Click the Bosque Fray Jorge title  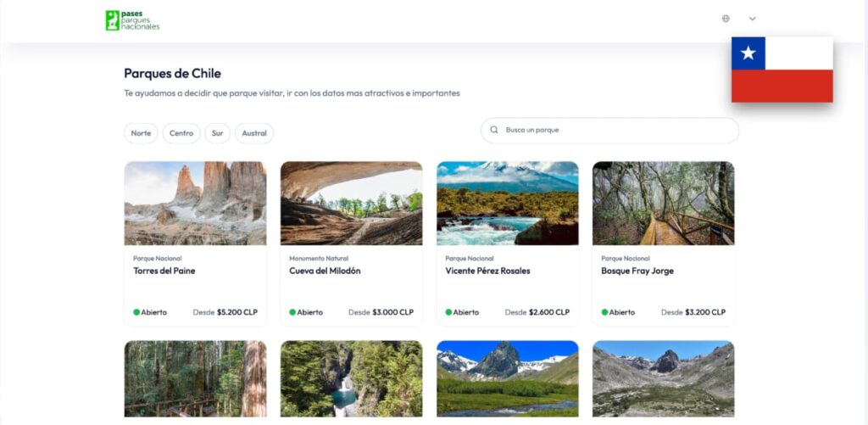pyautogui.click(x=637, y=271)
